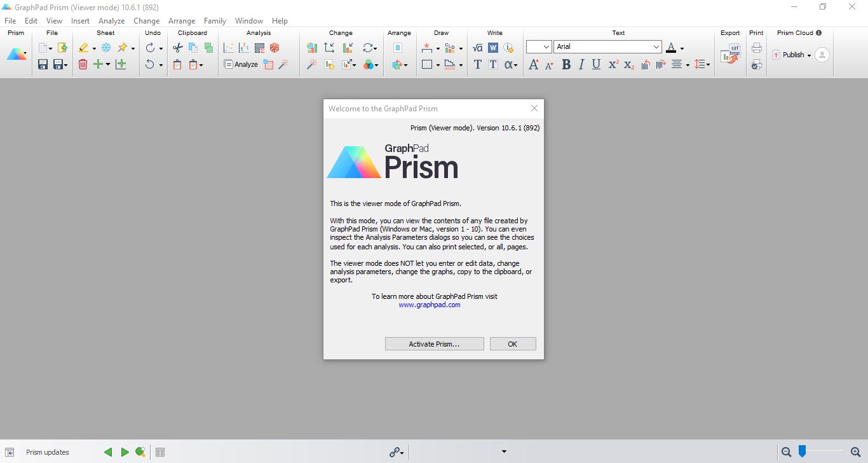Click the Export tiff/bmp icon

(730, 55)
